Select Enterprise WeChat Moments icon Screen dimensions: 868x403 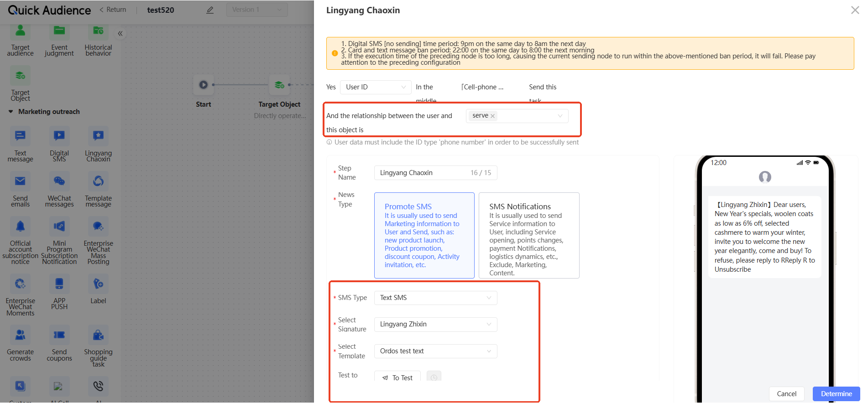20,284
